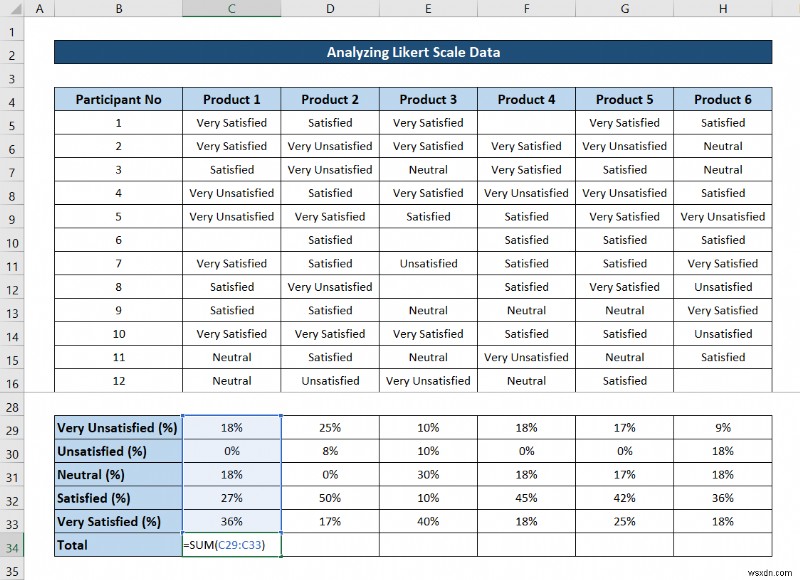The height and width of the screenshot is (580, 800).
Task: Select the Very Unsatisfied (%) label cell
Action: click(117, 427)
